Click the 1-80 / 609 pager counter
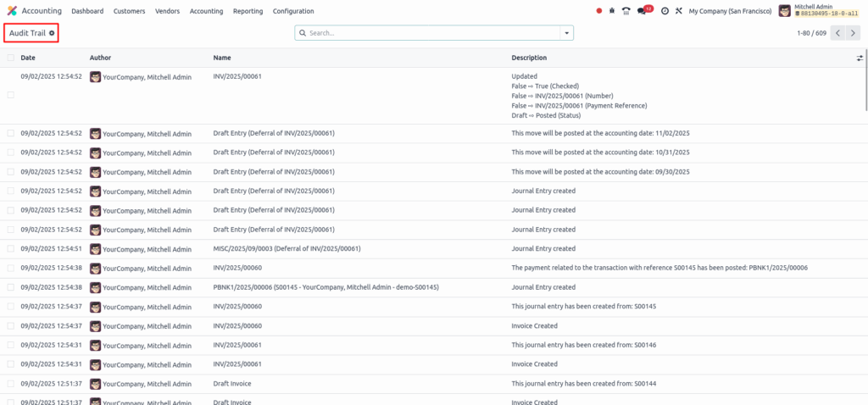868x405 pixels. (811, 33)
